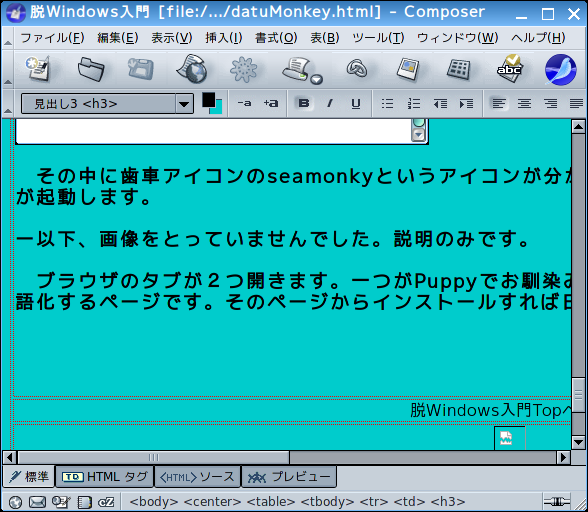Collapse the menu bar with its grippy
588x512 pixels.
point(8,38)
